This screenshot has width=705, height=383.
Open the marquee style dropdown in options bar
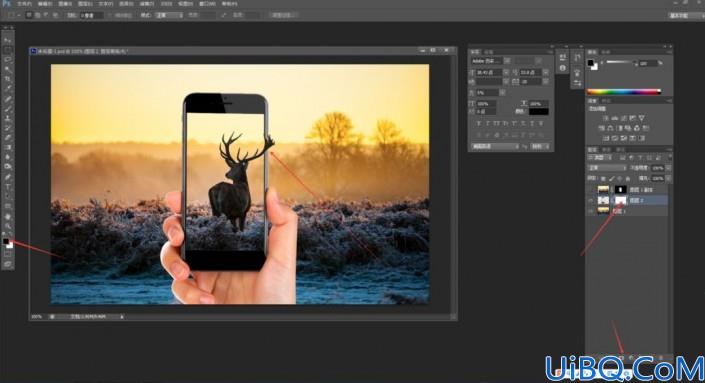click(169, 15)
